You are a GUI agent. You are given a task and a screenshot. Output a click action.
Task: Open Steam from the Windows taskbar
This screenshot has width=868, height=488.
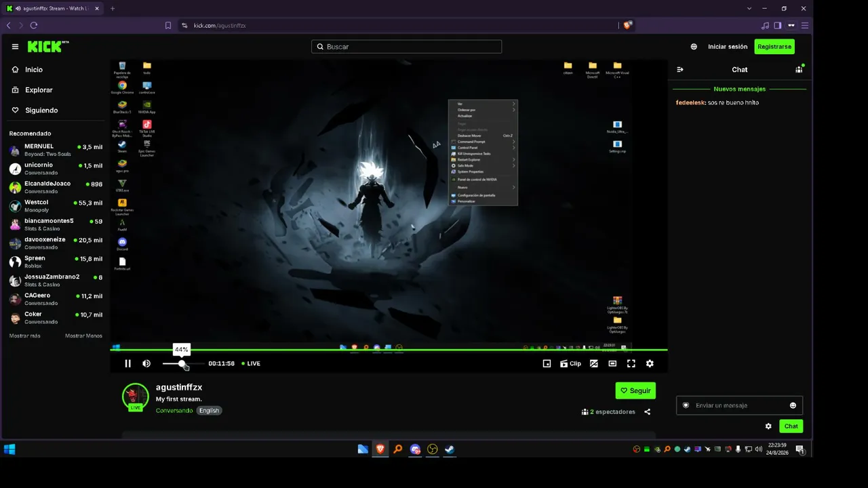pos(449,449)
